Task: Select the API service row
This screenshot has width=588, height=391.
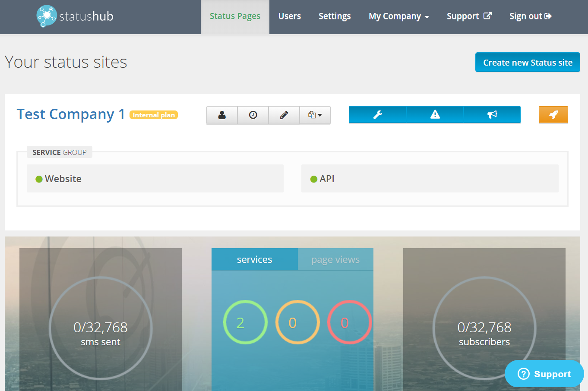Action: pos(430,178)
